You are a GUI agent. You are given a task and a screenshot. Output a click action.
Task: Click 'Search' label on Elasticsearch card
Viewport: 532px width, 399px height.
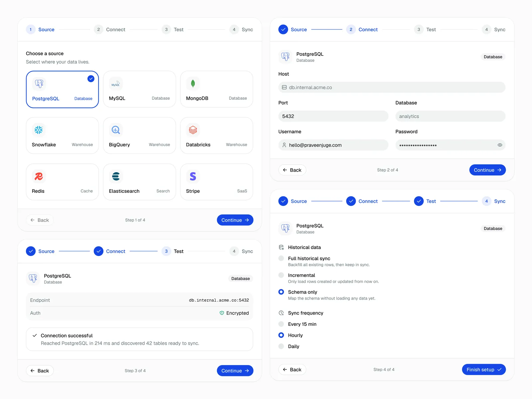(x=163, y=191)
